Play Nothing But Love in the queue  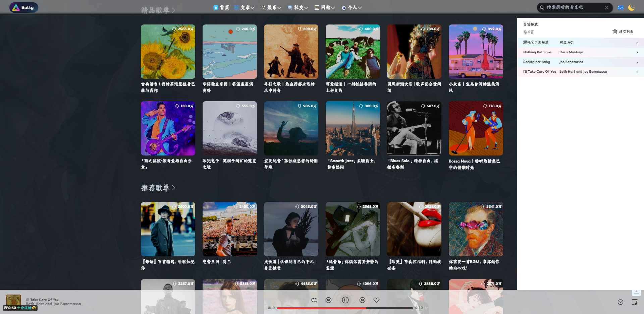click(580, 52)
